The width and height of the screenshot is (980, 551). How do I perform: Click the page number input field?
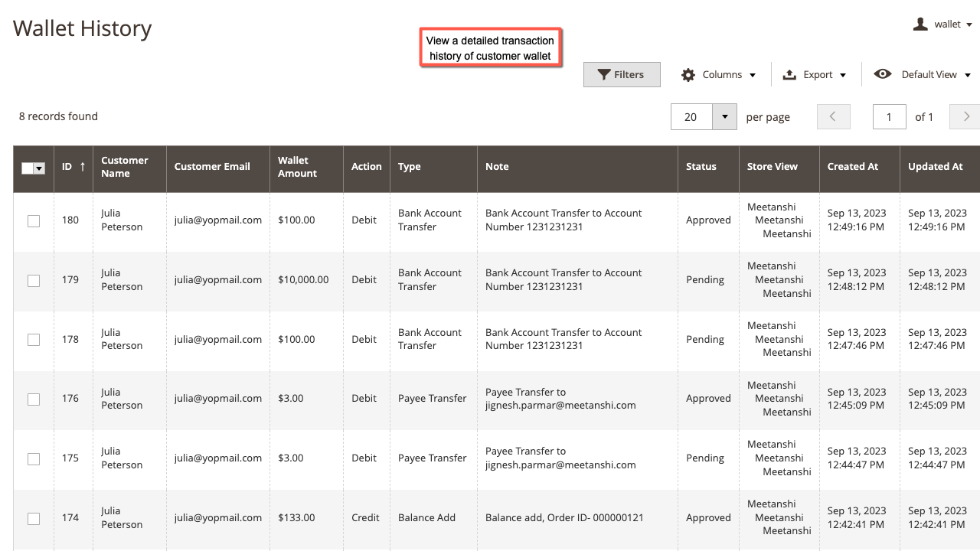pyautogui.click(x=889, y=116)
